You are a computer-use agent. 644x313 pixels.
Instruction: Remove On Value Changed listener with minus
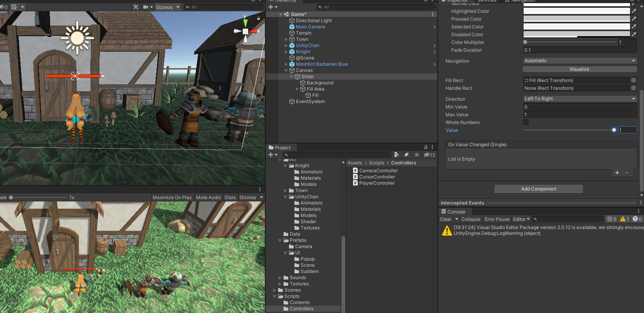pos(627,173)
